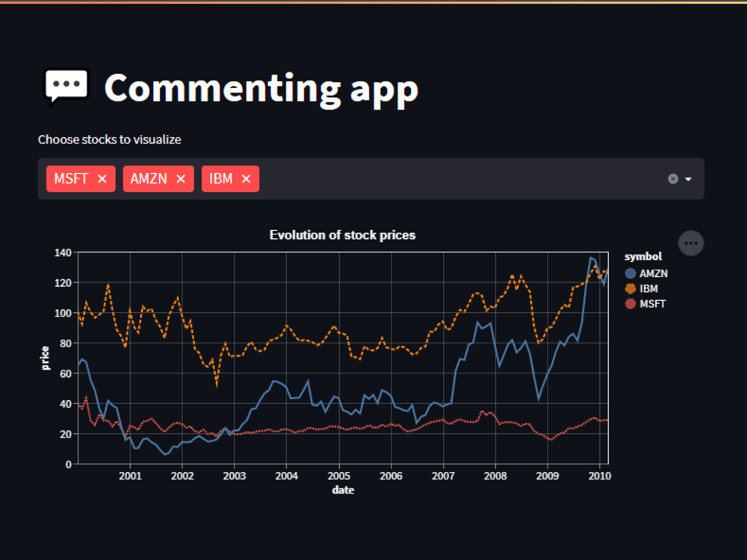Click the IBM orange legend swatch
The height and width of the screenshot is (560, 747).
[630, 288]
